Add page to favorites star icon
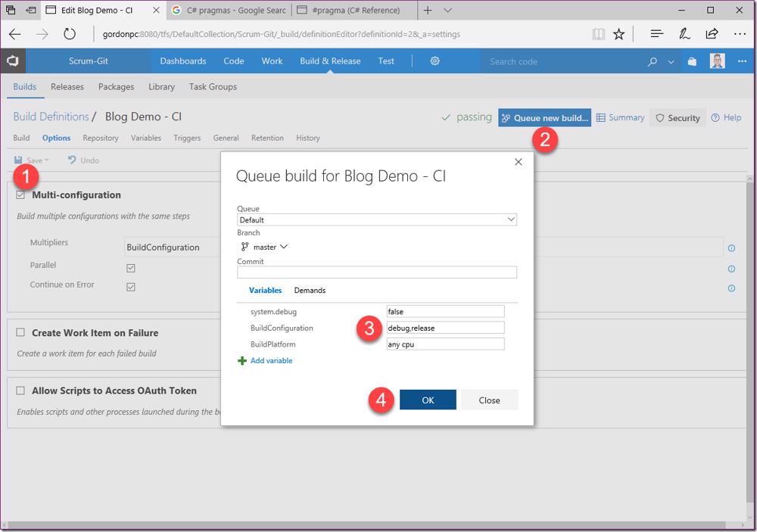Screen dimensions: 757x532 click(619, 34)
